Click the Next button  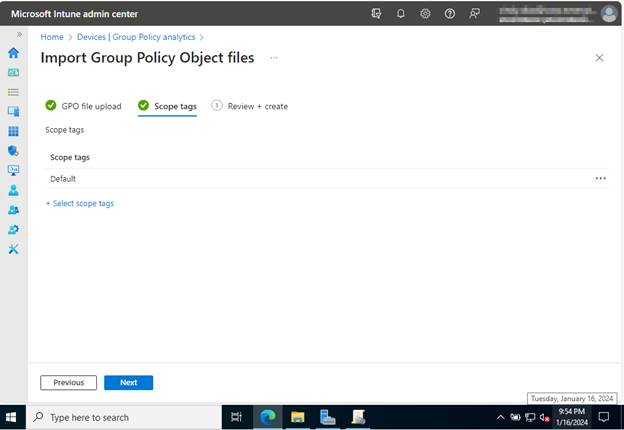pyautogui.click(x=128, y=383)
